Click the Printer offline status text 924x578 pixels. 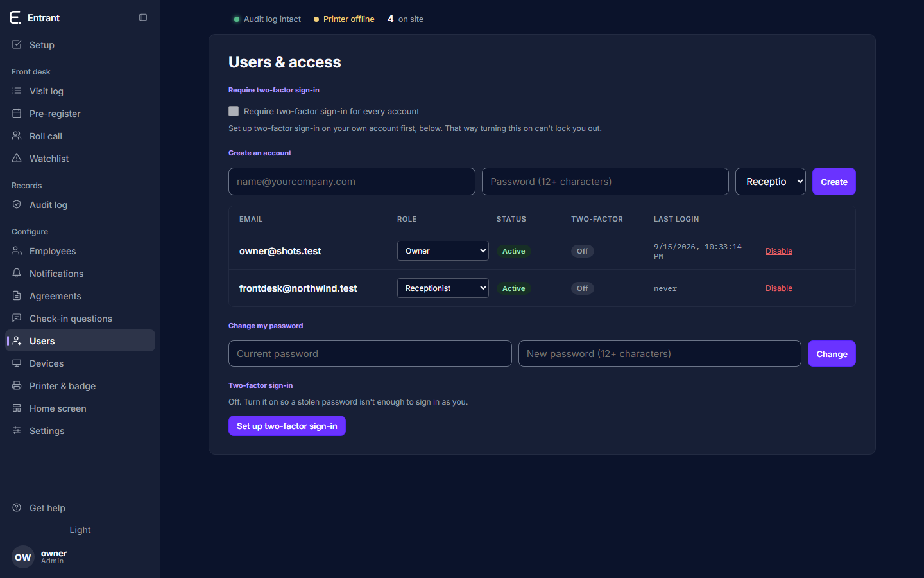coord(348,19)
